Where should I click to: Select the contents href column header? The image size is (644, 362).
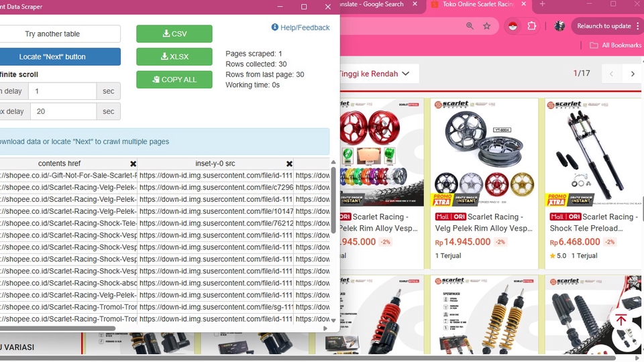60,164
